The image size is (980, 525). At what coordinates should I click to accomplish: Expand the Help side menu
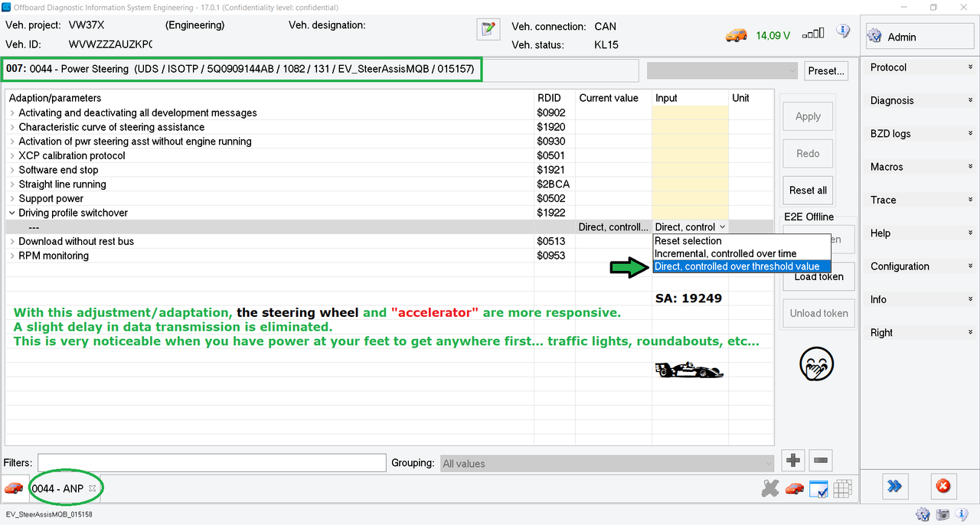(x=920, y=233)
